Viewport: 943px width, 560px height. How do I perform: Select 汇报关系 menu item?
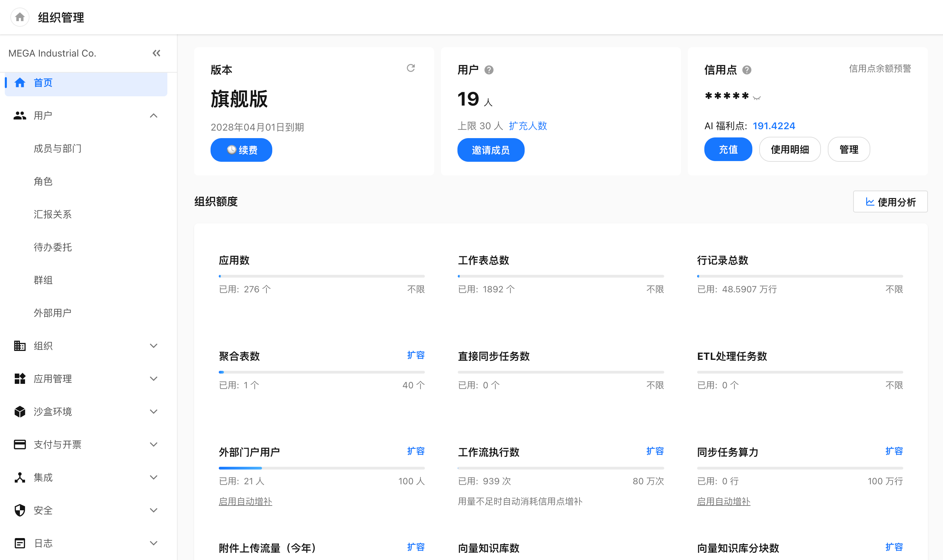click(x=52, y=214)
